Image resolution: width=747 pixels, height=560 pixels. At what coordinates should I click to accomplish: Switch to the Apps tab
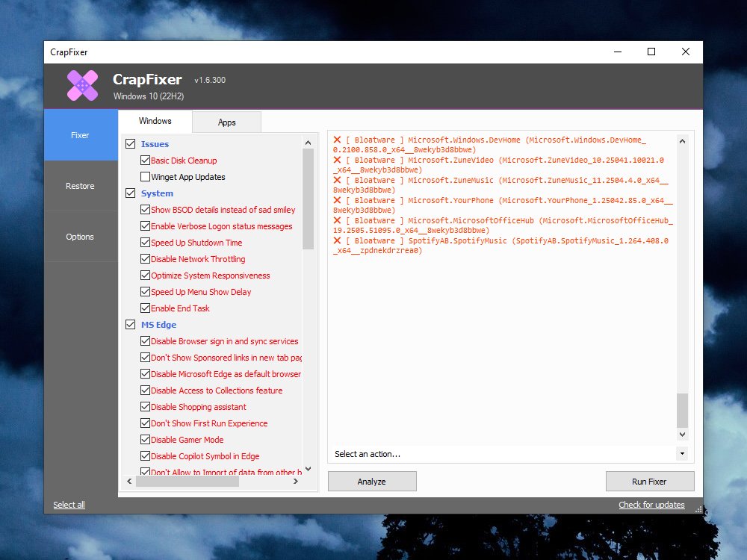tap(227, 122)
